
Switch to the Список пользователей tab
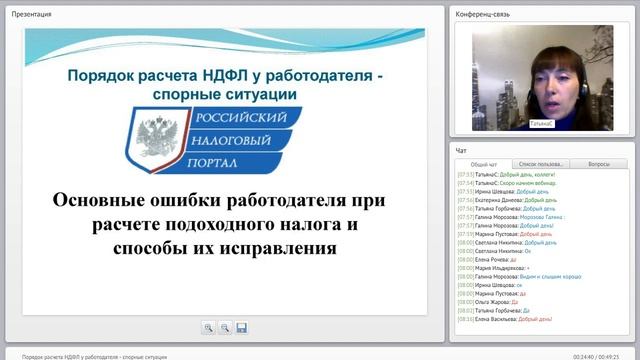(540, 164)
